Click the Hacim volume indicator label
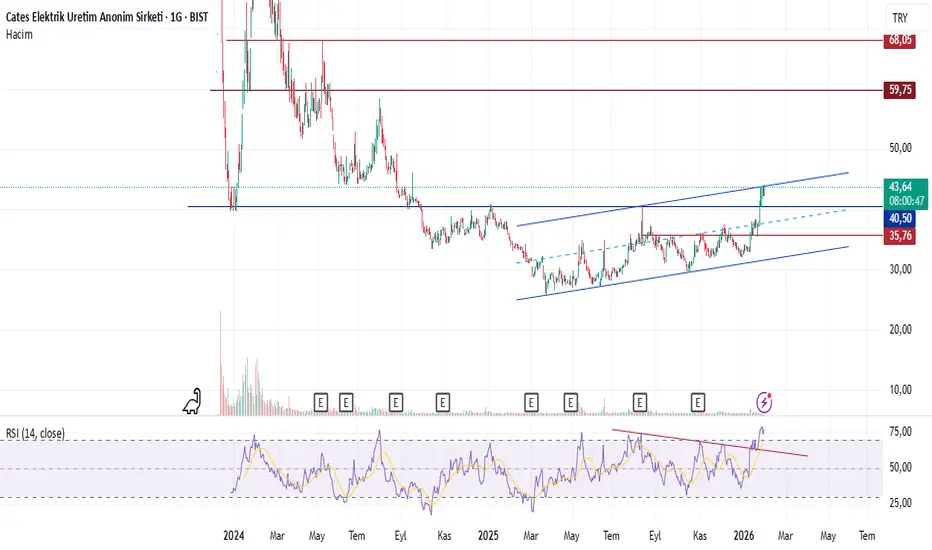Screen dimensions: 932x550 pyautogui.click(x=19, y=34)
